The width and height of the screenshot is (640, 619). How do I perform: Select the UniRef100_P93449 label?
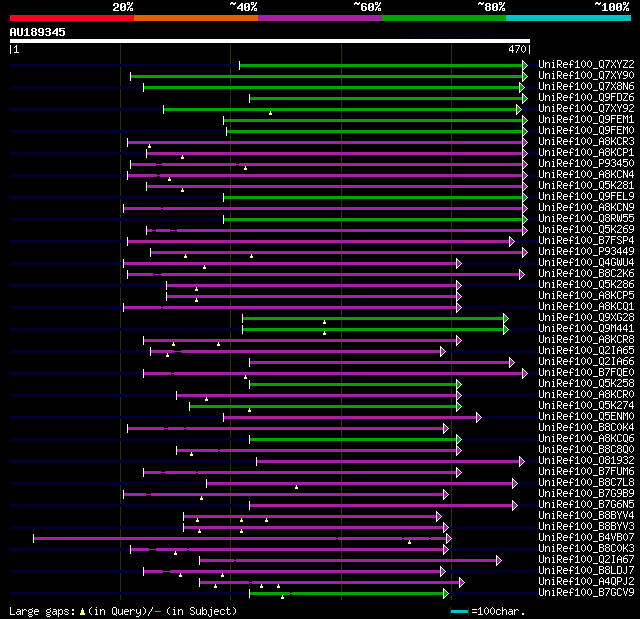(586, 252)
